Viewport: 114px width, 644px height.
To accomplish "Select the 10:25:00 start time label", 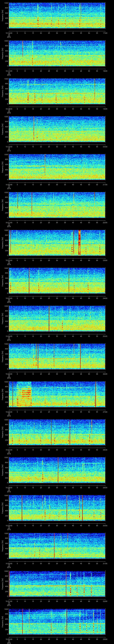I will point(9,374).
